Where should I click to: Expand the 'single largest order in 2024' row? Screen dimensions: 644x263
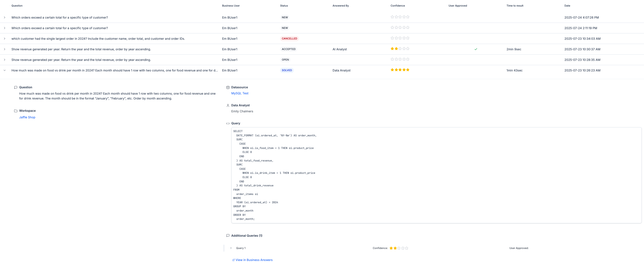[5, 39]
